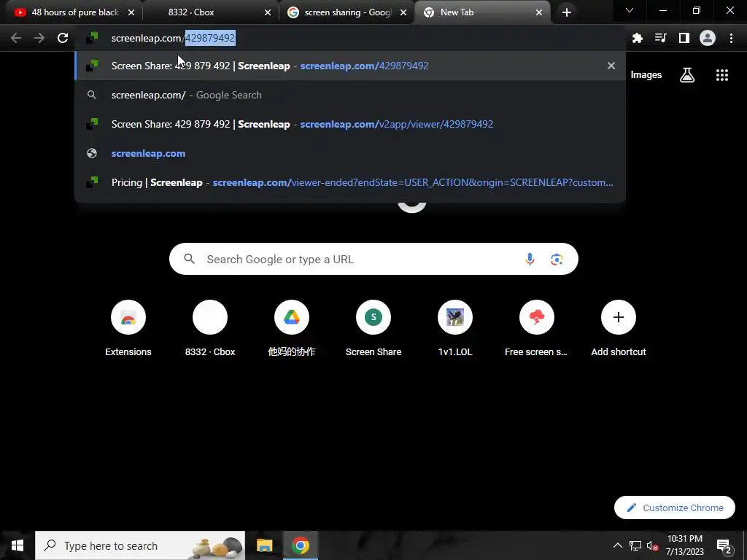Screen dimensions: 747x560
Task: Switch to 48 hours of pure black tab
Action: point(69,12)
